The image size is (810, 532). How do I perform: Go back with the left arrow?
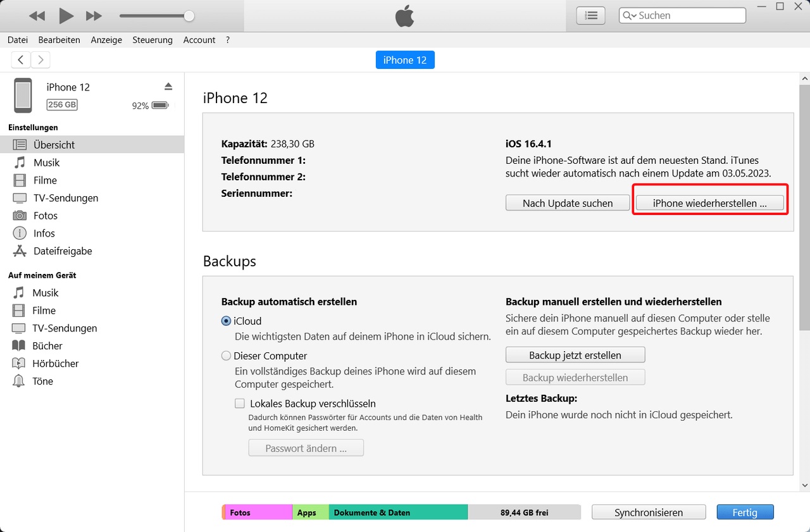click(21, 60)
